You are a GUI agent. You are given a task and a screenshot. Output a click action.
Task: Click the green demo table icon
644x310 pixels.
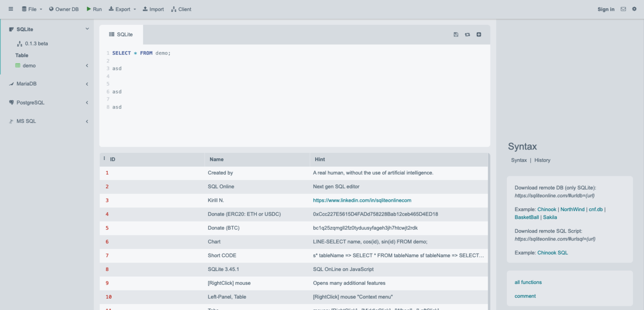click(18, 66)
